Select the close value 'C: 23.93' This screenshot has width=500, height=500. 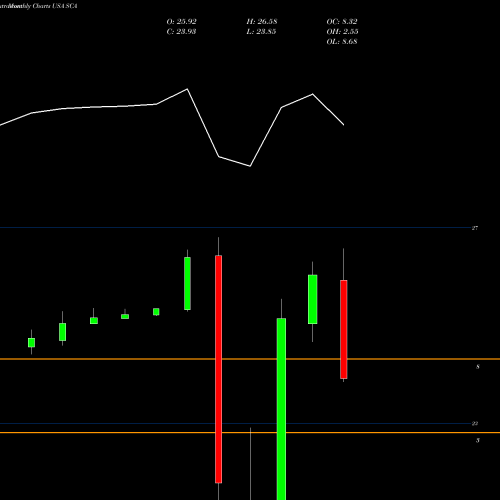(x=181, y=32)
